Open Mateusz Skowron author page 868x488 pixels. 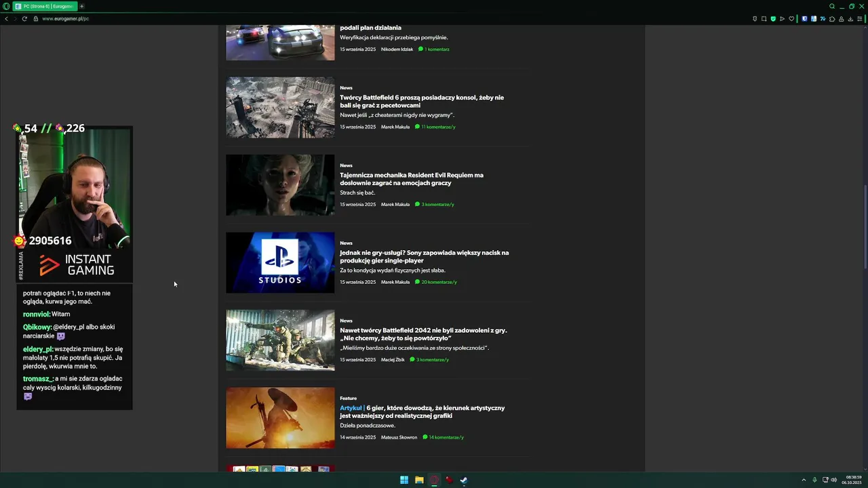pos(399,437)
